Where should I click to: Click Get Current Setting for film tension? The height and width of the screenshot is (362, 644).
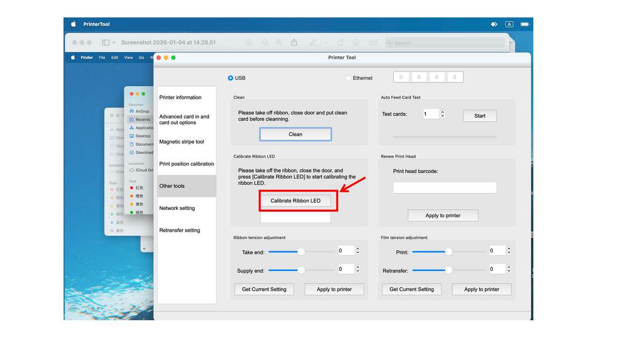click(x=412, y=289)
